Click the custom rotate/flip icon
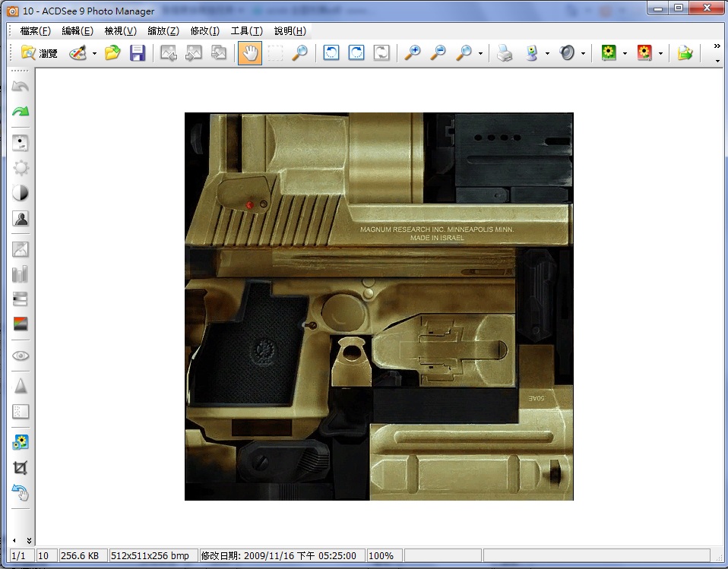The height and width of the screenshot is (569, 728). click(x=381, y=53)
